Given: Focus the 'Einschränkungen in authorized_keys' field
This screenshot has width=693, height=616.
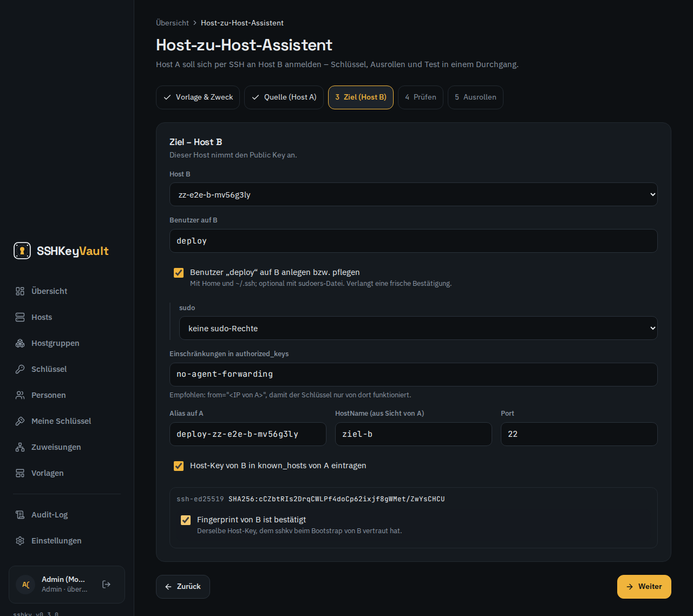Looking at the screenshot, I should [x=414, y=375].
